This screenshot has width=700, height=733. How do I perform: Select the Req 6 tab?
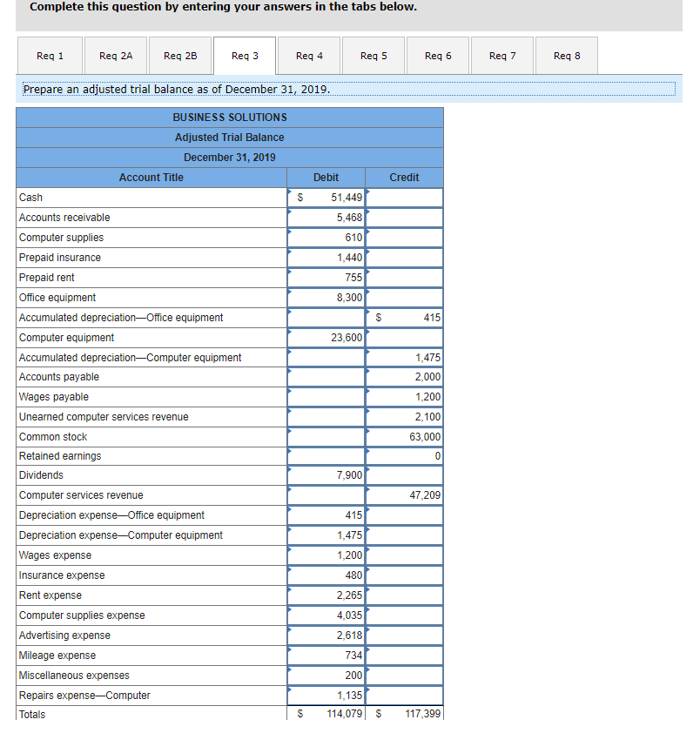[x=437, y=55]
